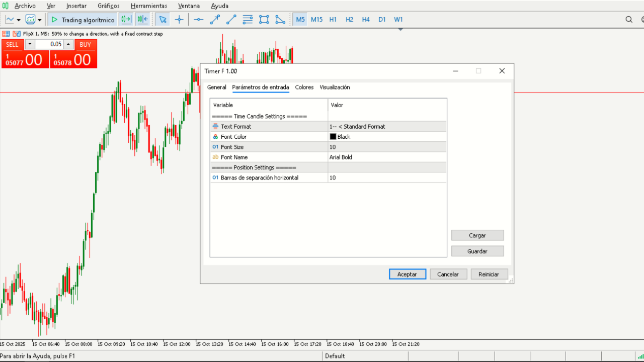Activate the standard cursor mode
Image resolution: width=644 pixels, height=362 pixels.
(163, 19)
